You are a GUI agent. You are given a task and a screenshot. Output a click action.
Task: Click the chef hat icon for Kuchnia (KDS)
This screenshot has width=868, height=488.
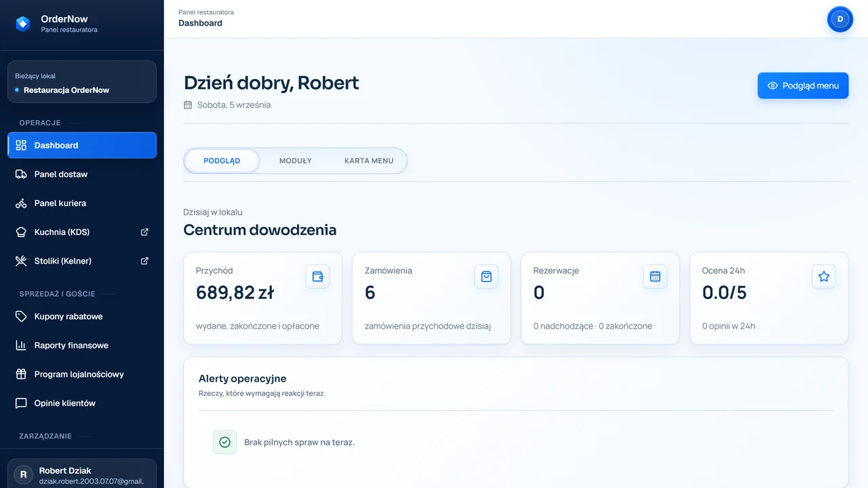point(21,232)
